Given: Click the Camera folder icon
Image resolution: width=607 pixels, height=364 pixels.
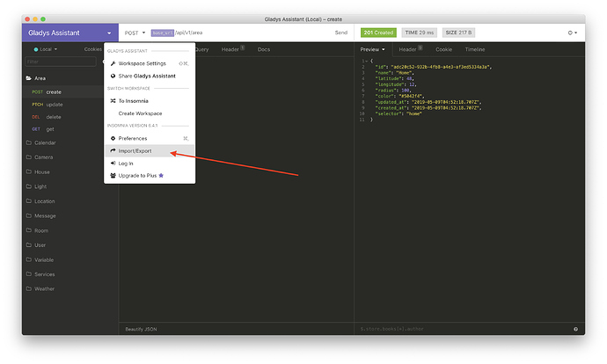Looking at the screenshot, I should tap(29, 157).
